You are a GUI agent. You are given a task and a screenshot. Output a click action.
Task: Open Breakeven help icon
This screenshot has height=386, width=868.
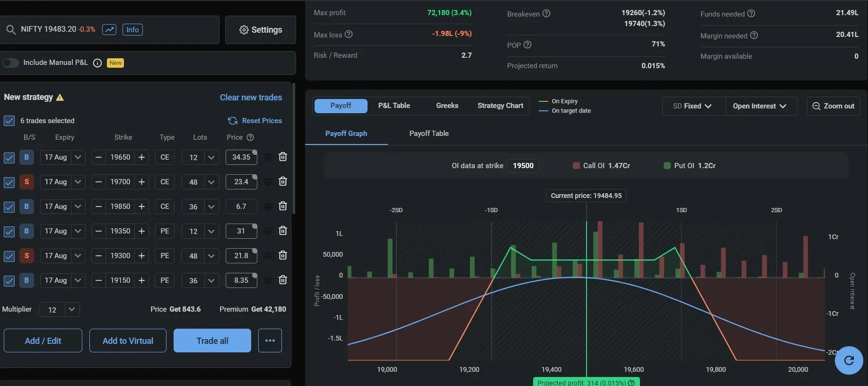tap(546, 13)
